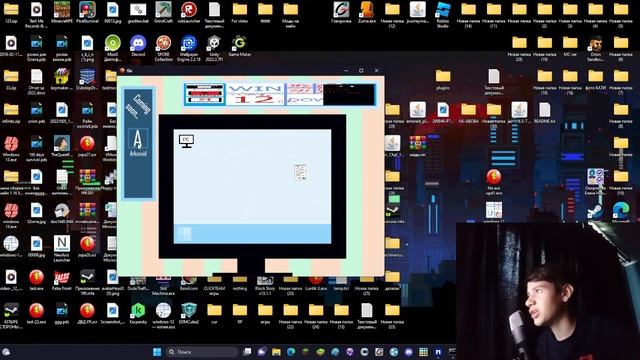Click the PC icon on the simulated desktop

(187, 141)
